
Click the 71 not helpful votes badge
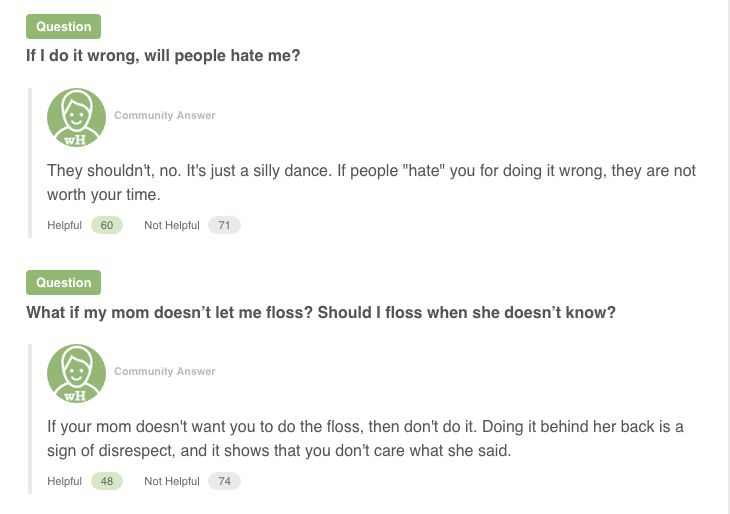(224, 225)
